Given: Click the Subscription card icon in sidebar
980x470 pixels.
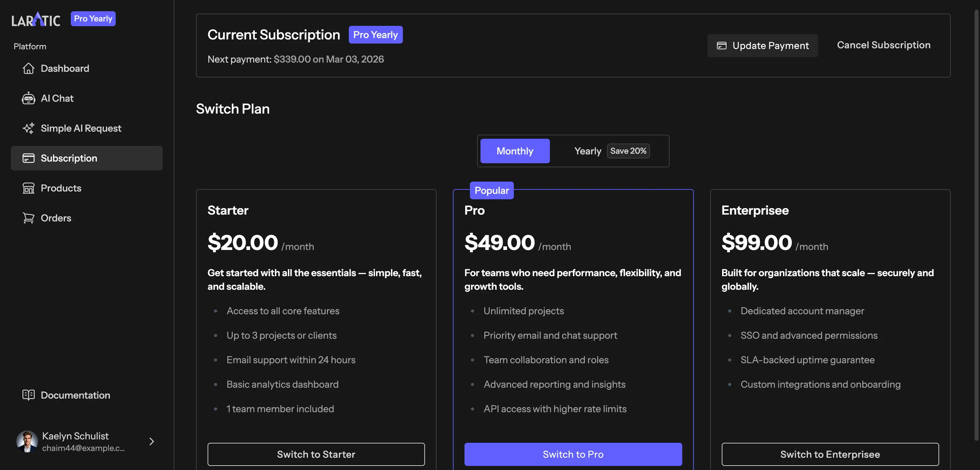Looking at the screenshot, I should click(28, 158).
